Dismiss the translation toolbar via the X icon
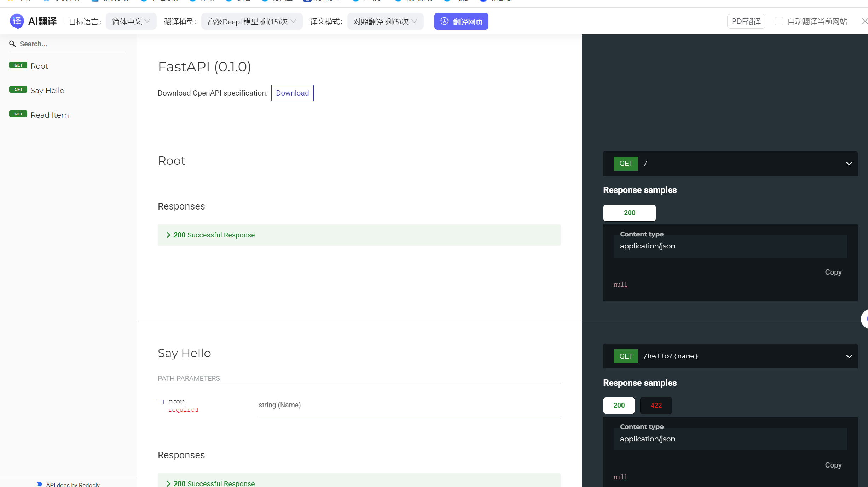This screenshot has width=868, height=487. pos(865,21)
